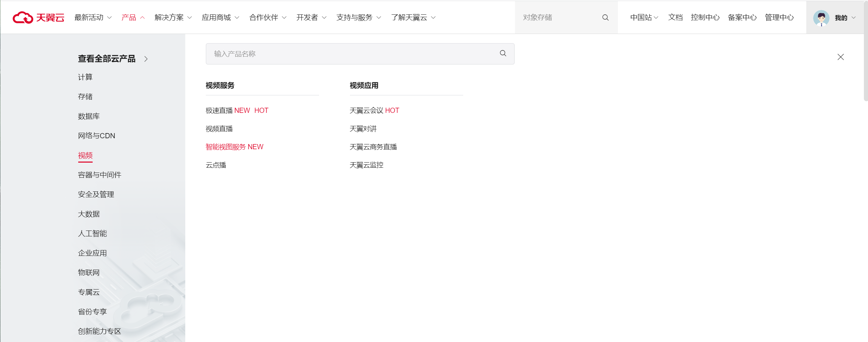Open the 文档 link

click(x=676, y=17)
